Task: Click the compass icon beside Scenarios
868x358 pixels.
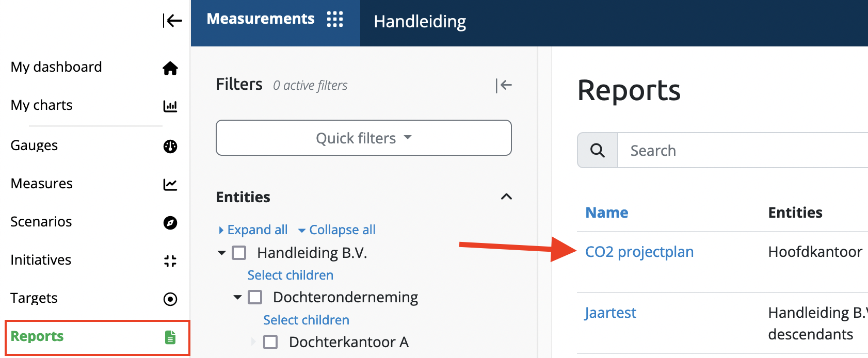Action: click(x=170, y=223)
